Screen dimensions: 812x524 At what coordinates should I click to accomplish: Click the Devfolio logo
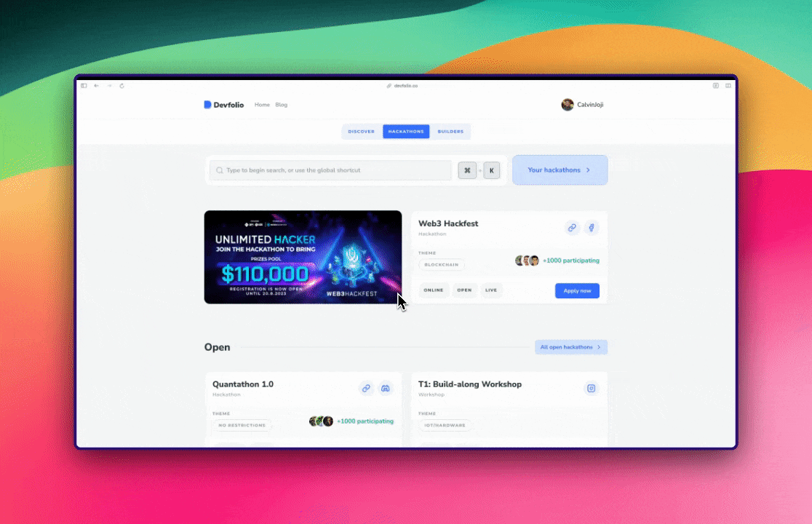(223, 105)
